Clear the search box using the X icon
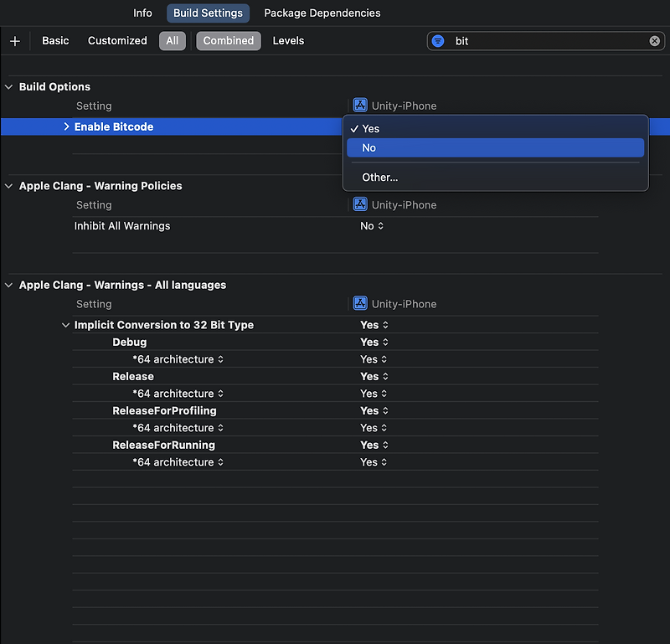670x644 pixels. [x=656, y=40]
